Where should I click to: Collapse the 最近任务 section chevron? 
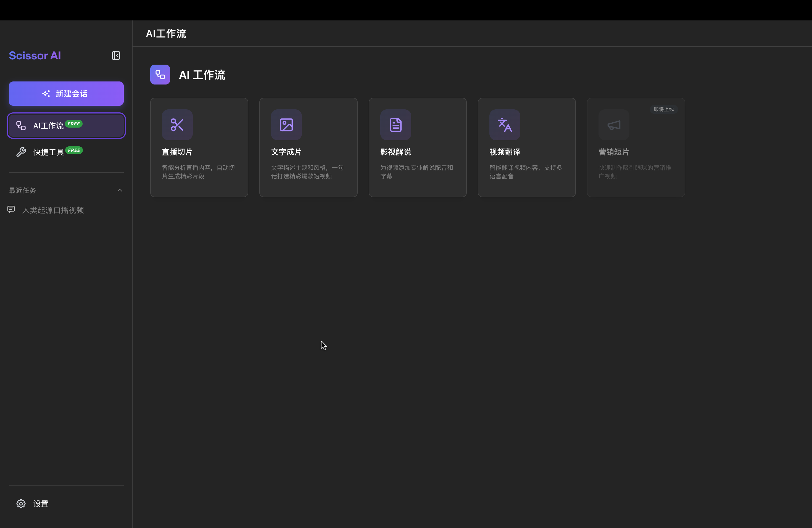pyautogui.click(x=120, y=190)
